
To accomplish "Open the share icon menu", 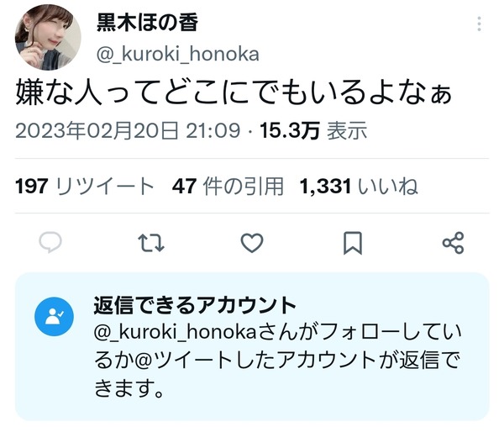I will click(x=454, y=243).
